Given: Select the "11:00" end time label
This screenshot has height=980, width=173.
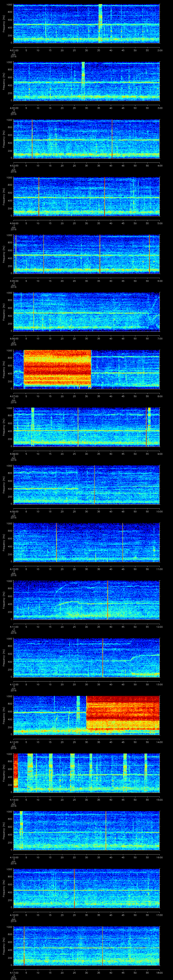Looking at the screenshot, I should tap(159, 569).
